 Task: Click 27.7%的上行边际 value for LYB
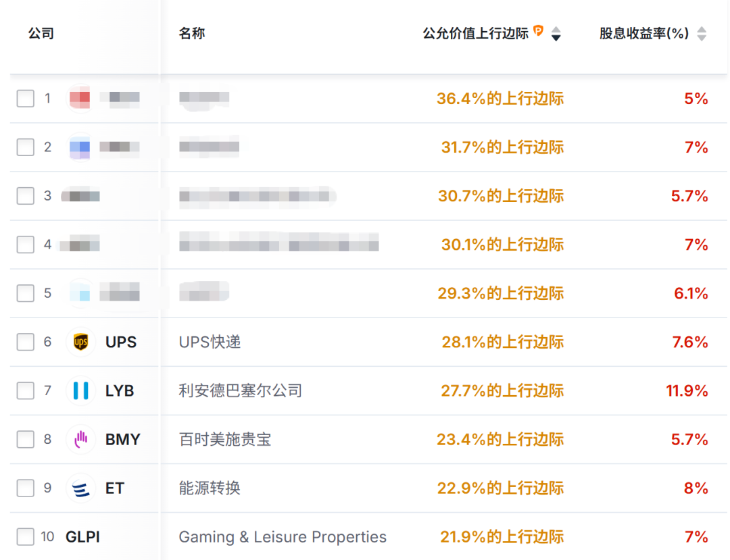point(500,391)
